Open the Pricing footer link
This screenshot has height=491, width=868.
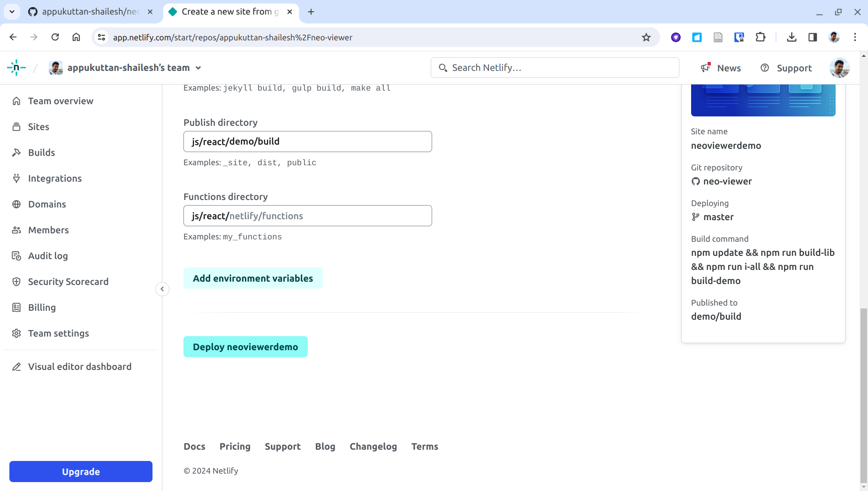tap(235, 446)
